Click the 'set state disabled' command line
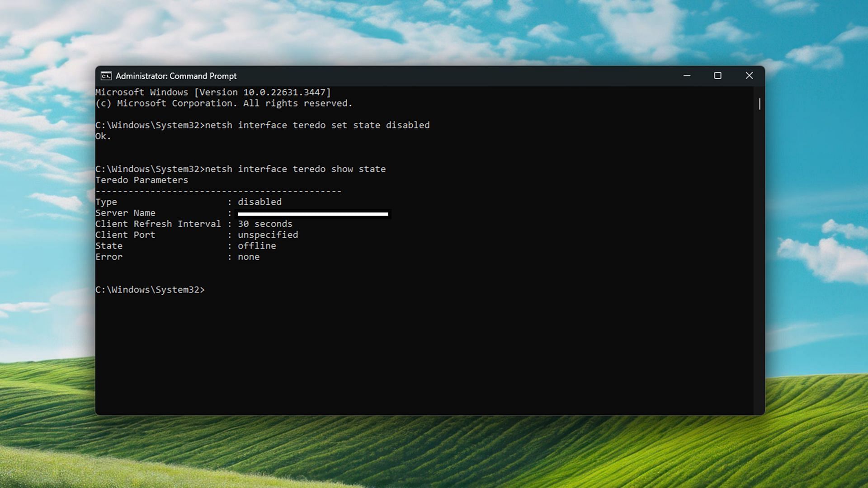The height and width of the screenshot is (488, 868). pyautogui.click(x=316, y=125)
